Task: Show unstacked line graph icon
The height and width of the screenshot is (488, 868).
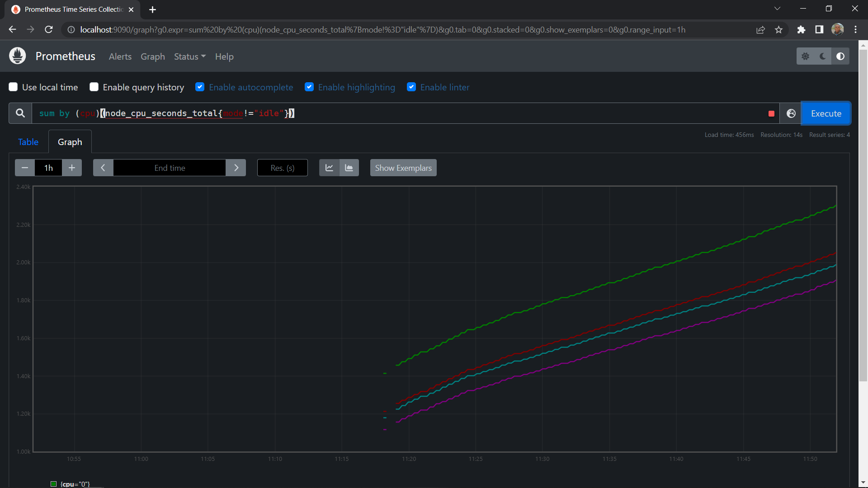Action: (x=329, y=168)
